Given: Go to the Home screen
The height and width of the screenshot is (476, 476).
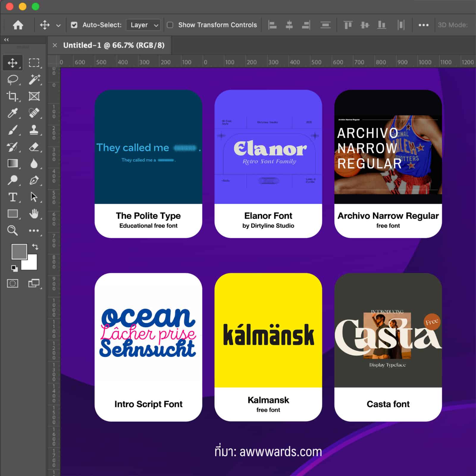Looking at the screenshot, I should point(18,25).
